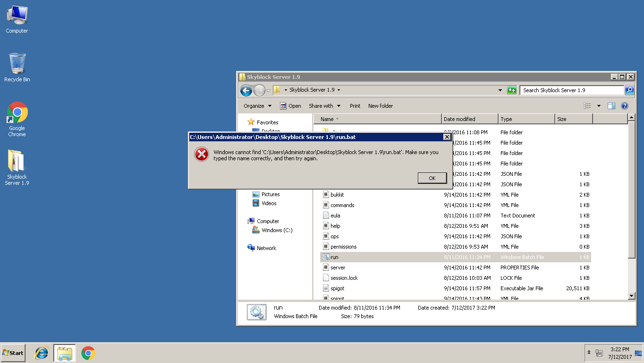Select the spigot Executable Jar File

pos(337,288)
